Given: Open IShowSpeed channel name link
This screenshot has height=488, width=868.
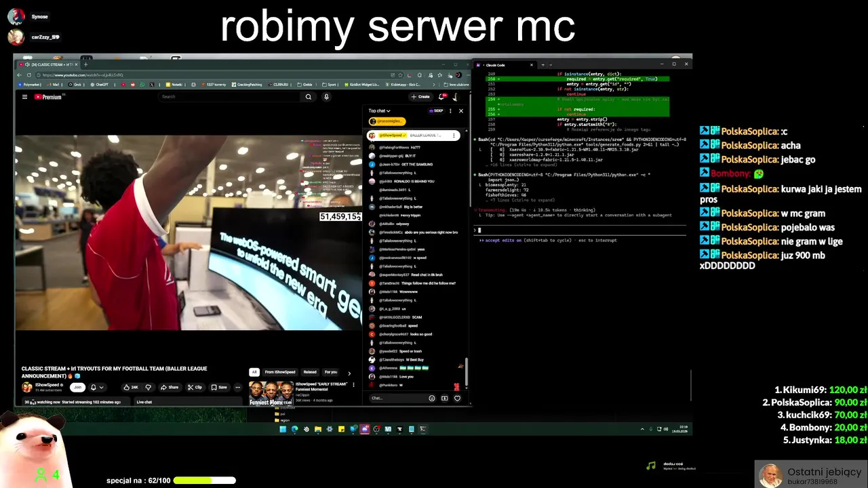Looking at the screenshot, I should 47,385.
